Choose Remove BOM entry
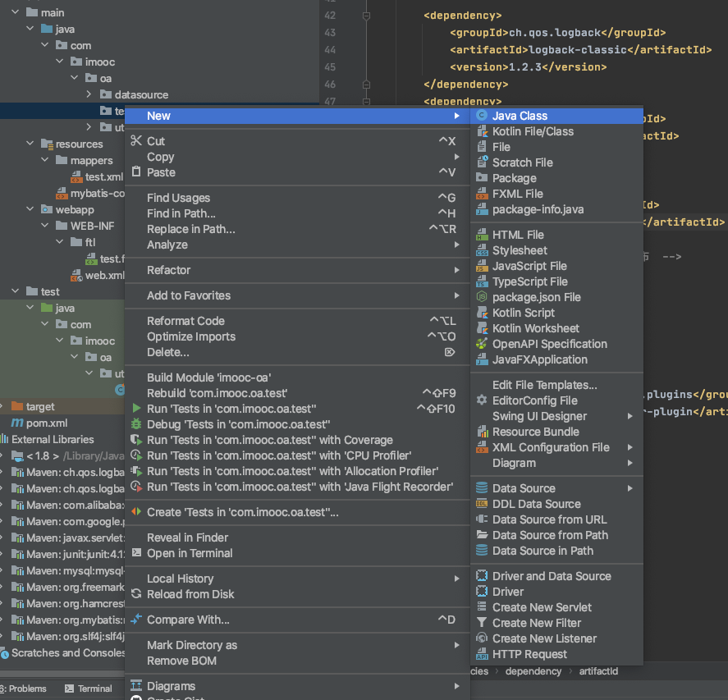728x700 pixels. pos(297,661)
